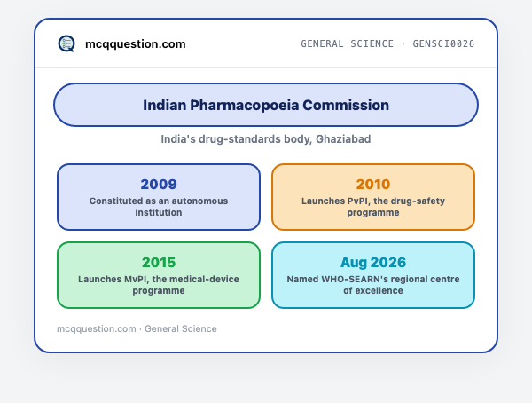This screenshot has width=532, height=403.
Task: Click the teal Aug 2026 heading
Action: point(373,263)
